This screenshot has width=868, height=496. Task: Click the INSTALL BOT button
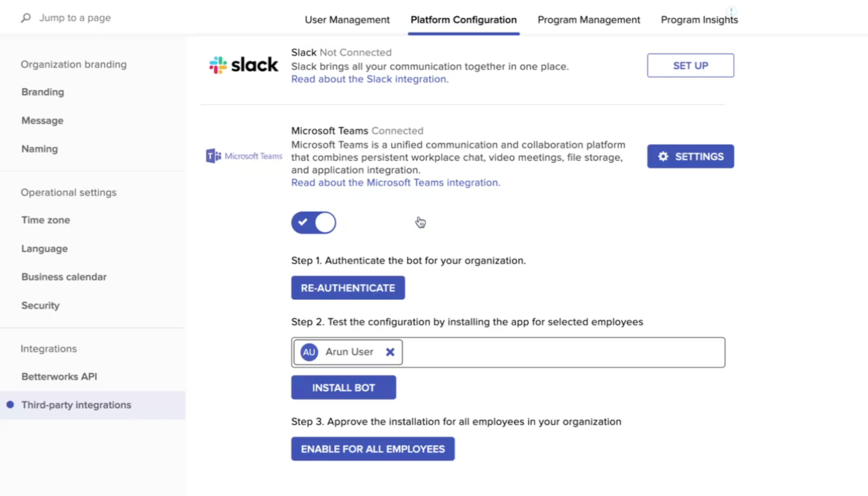tap(343, 387)
